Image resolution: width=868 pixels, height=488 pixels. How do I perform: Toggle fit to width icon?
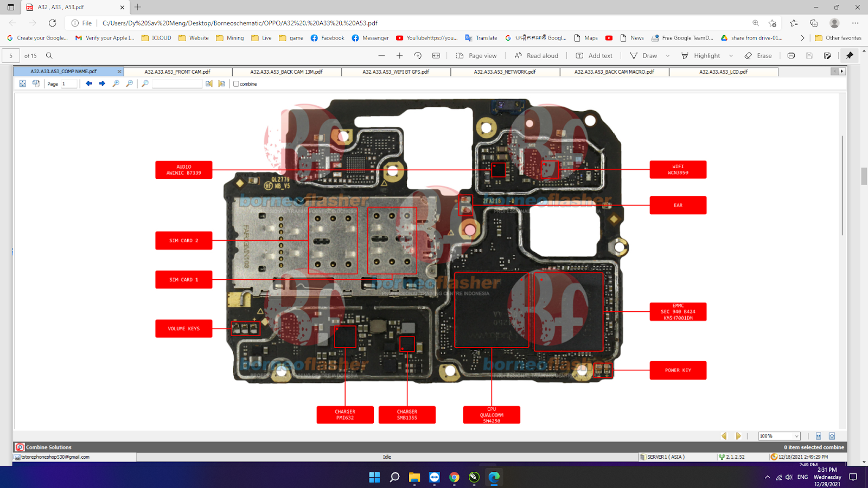(x=436, y=55)
